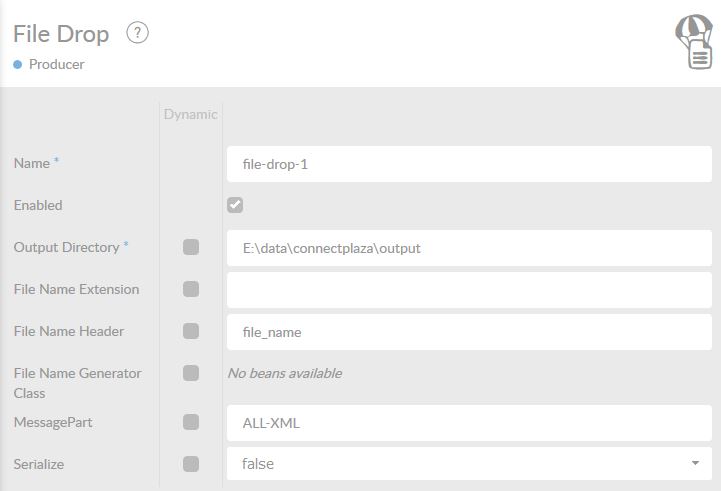Toggle the Enabled checkbox
721x491 pixels.
[235, 205]
